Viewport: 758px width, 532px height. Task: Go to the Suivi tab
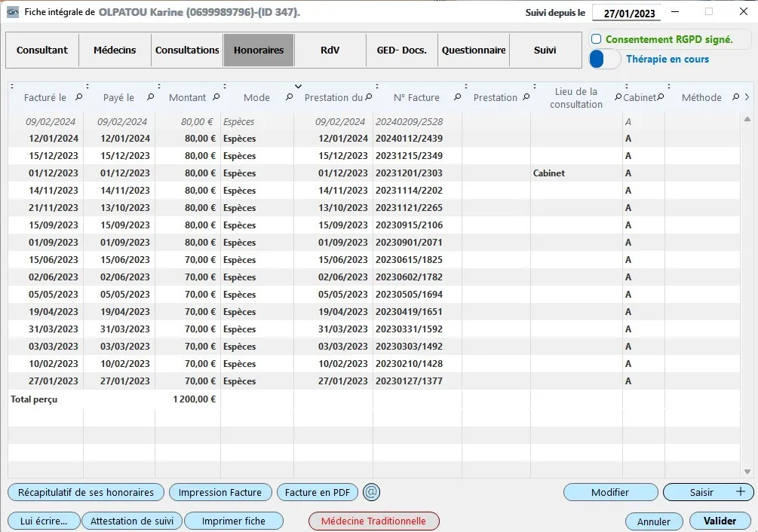pos(545,50)
